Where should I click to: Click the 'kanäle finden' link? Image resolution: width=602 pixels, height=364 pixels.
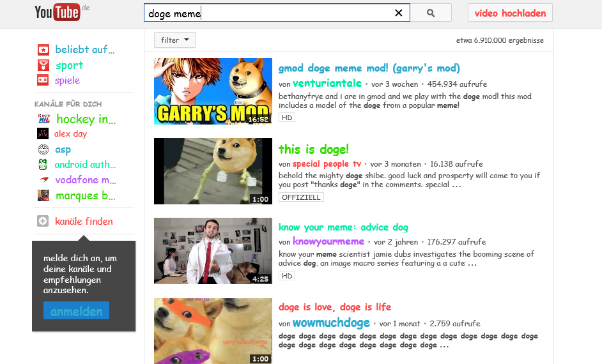pyautogui.click(x=84, y=222)
